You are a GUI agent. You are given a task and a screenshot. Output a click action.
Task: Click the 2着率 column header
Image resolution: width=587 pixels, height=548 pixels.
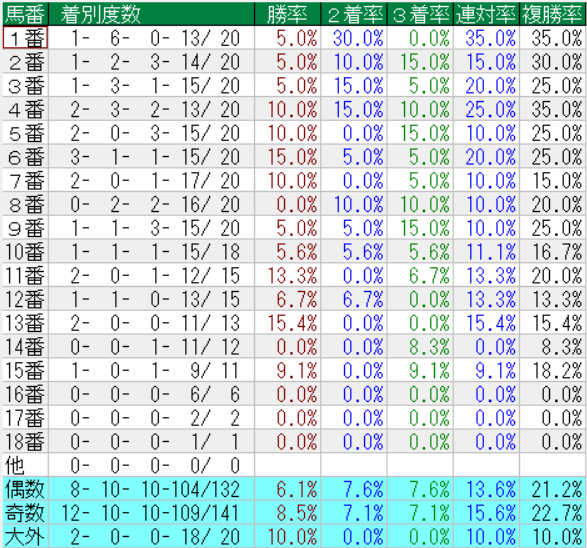tap(354, 14)
